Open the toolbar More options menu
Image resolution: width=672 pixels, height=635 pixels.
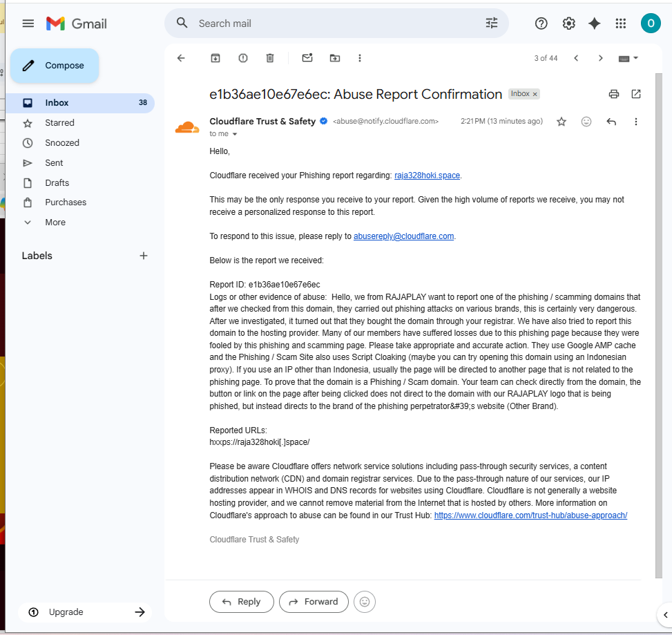pyautogui.click(x=360, y=58)
